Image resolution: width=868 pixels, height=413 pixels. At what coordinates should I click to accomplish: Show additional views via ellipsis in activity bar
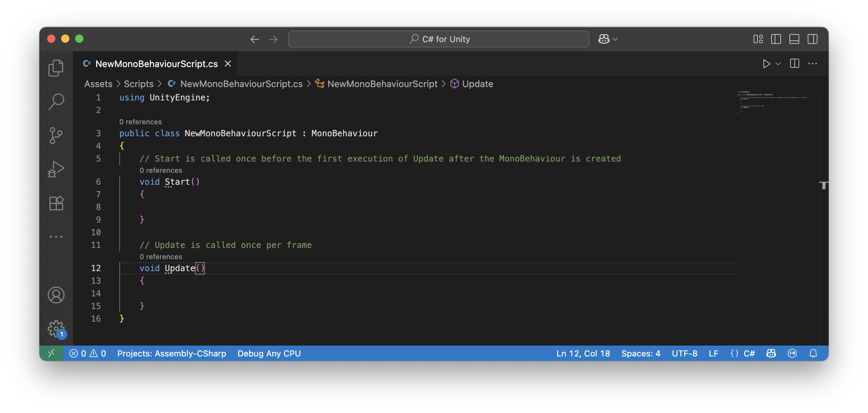[x=56, y=237]
